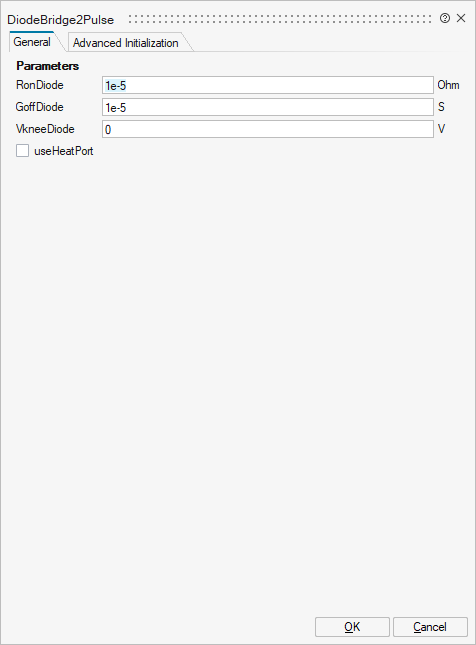Click the useHeatPort label text

click(x=64, y=151)
